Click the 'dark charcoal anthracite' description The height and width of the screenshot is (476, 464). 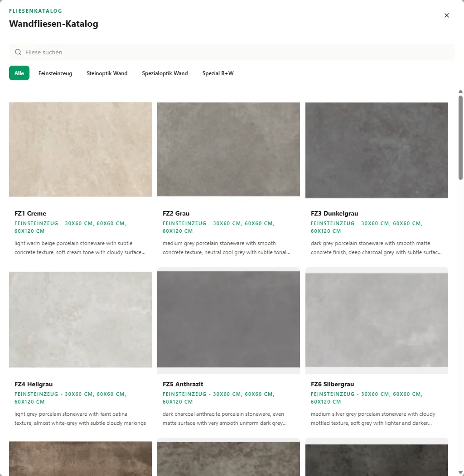tap(225, 418)
